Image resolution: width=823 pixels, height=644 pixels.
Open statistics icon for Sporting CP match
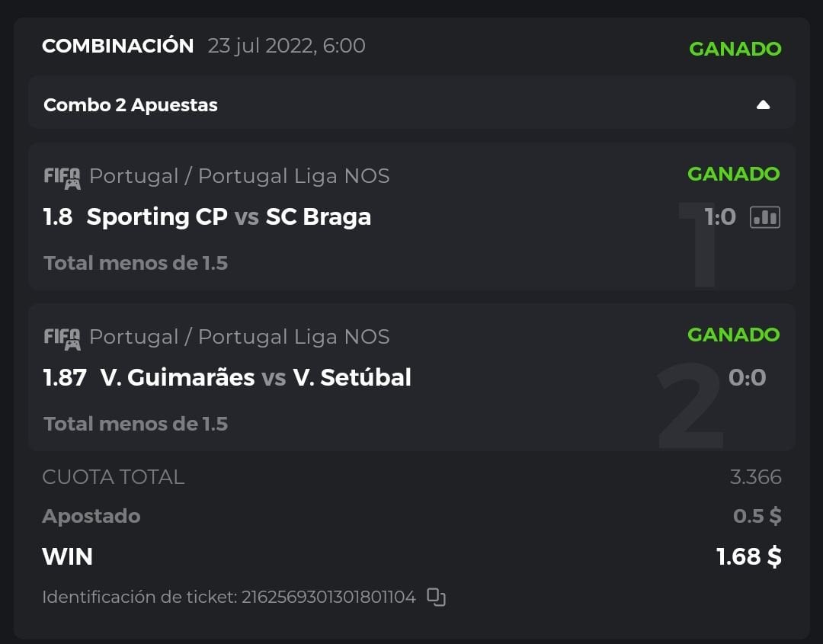pyautogui.click(x=764, y=217)
